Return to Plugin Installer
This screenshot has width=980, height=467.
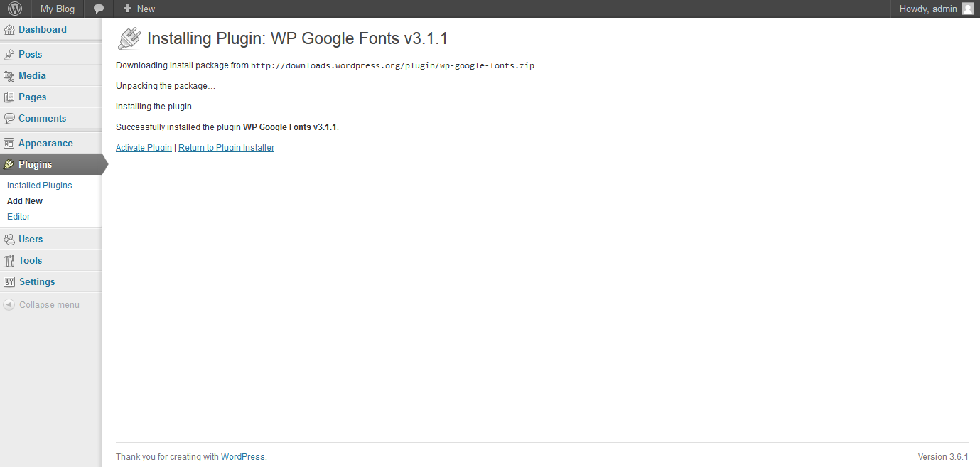pos(226,148)
